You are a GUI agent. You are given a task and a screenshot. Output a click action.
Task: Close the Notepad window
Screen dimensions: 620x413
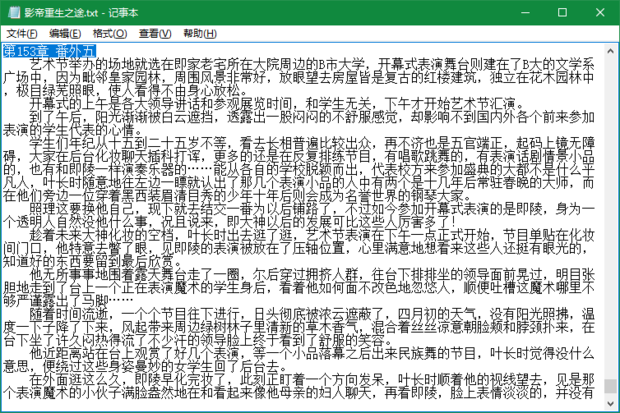(x=600, y=13)
